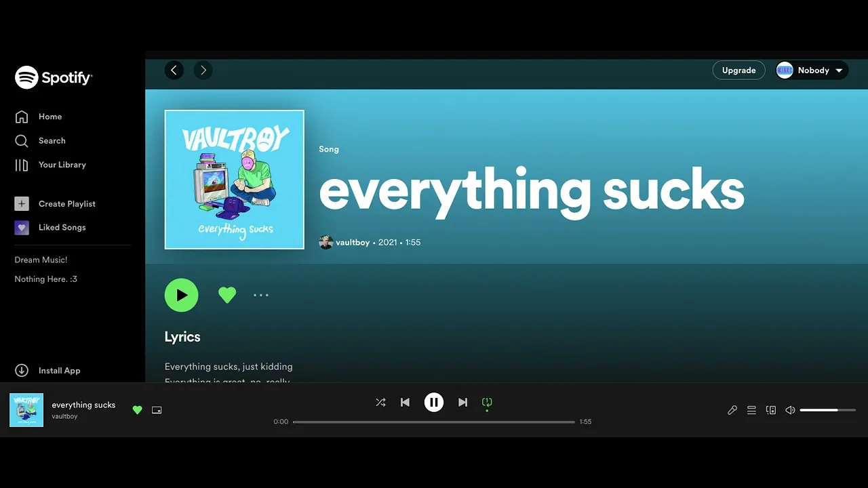Go back with the left arrow
Image resolution: width=868 pixels, height=488 pixels.
[174, 70]
